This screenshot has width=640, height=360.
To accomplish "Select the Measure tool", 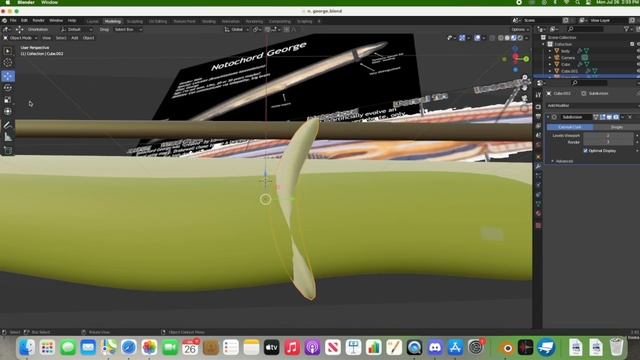I will [8, 137].
